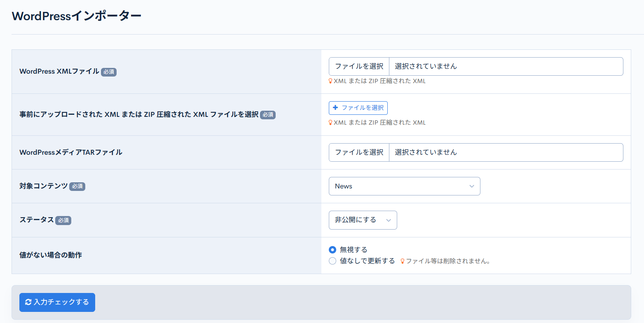Click 必須 badge next to 対象コンテンツ
Viewport: 644px width, 323px height.
(x=77, y=186)
